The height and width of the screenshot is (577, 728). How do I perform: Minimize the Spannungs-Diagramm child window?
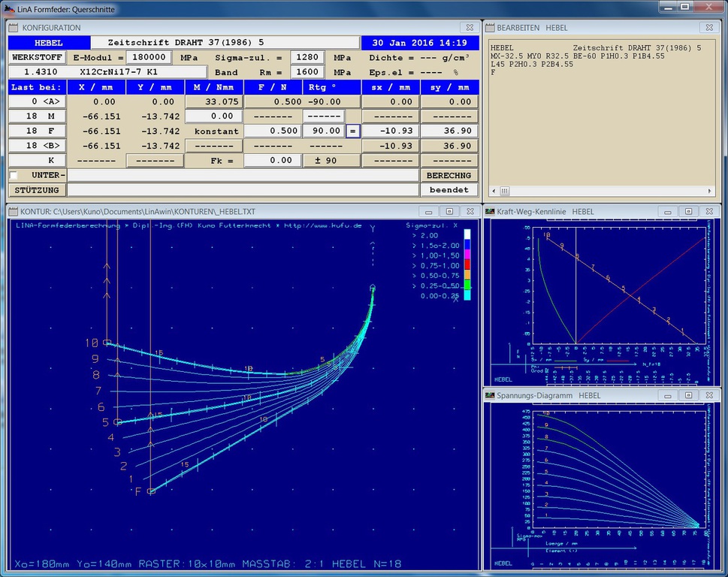[x=669, y=395]
